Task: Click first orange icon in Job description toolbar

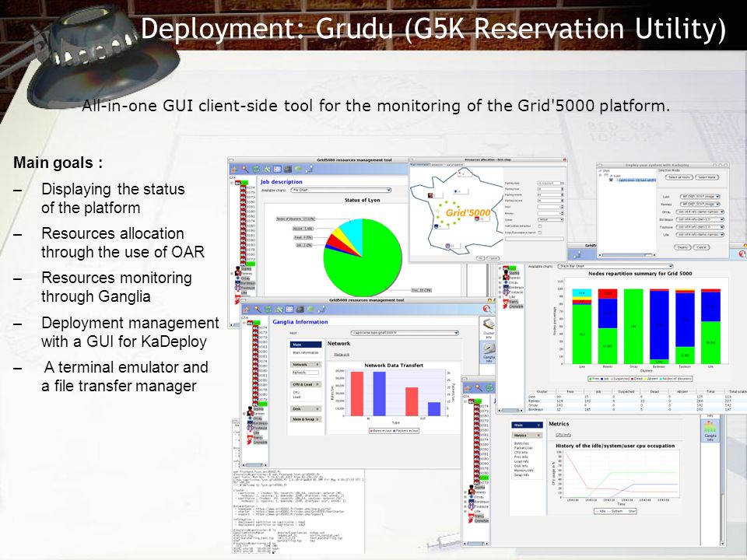Action: [234, 169]
